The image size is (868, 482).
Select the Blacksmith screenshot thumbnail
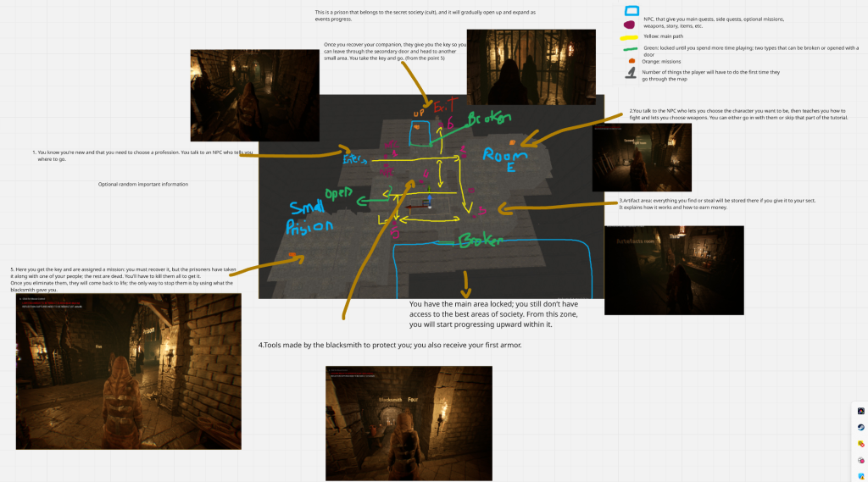coord(409,423)
